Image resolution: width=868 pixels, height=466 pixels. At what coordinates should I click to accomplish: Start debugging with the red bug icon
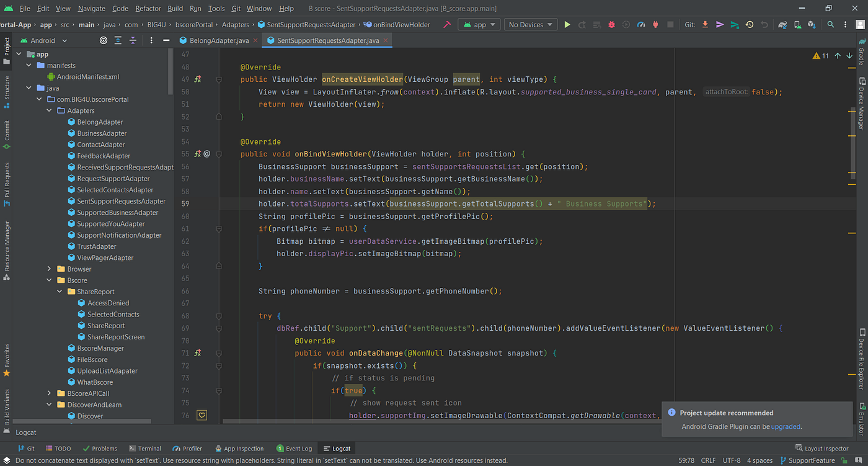pos(611,24)
